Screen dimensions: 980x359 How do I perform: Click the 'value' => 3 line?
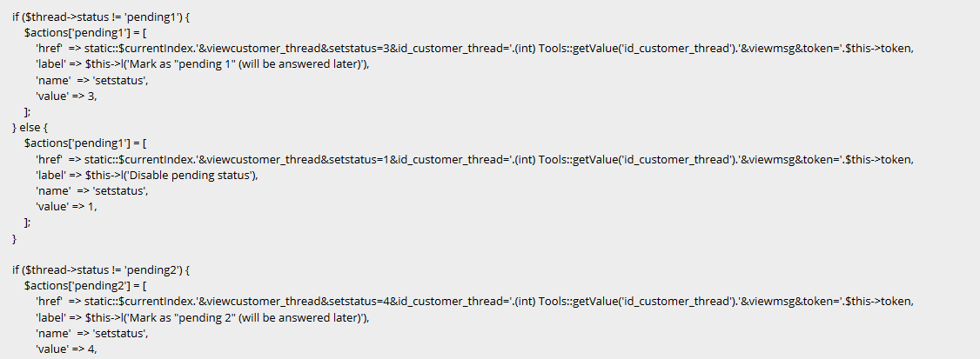[x=66, y=95]
